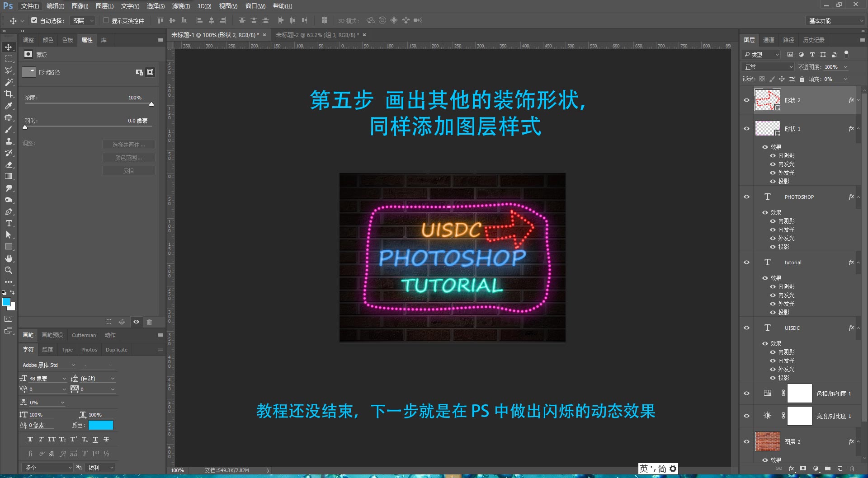Delete the mask with the properties trash icon
The height and width of the screenshot is (478, 868).
click(149, 322)
